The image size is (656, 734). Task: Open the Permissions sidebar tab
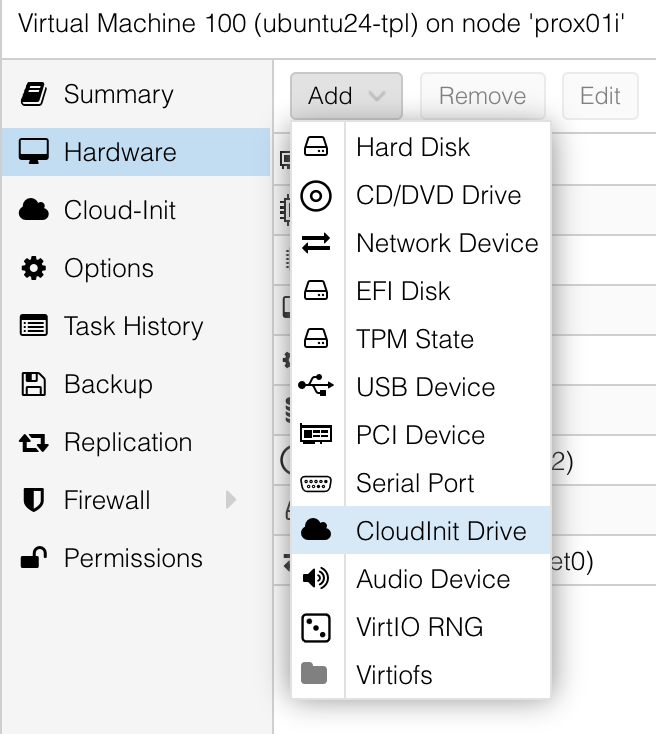136,558
